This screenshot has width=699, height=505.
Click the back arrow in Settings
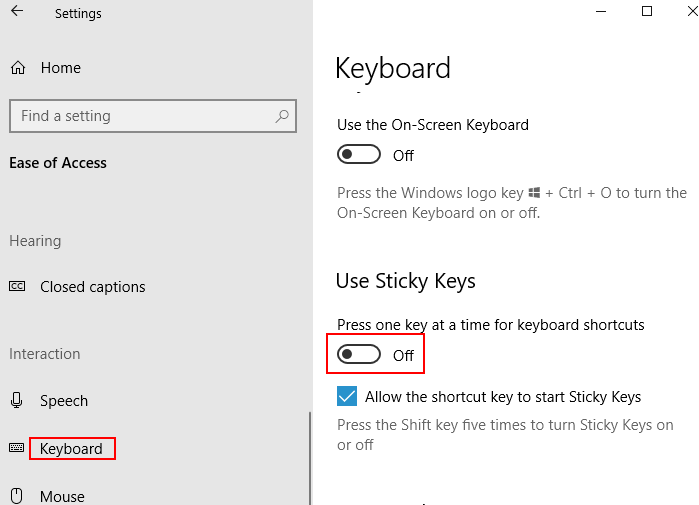[x=17, y=13]
